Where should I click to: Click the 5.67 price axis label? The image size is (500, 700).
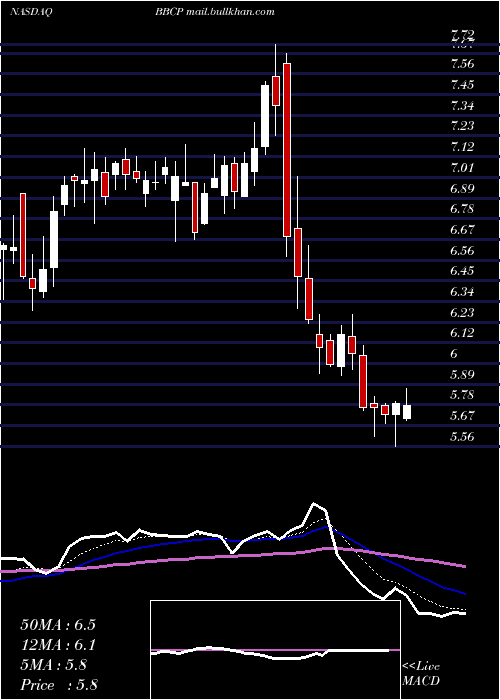(462, 416)
